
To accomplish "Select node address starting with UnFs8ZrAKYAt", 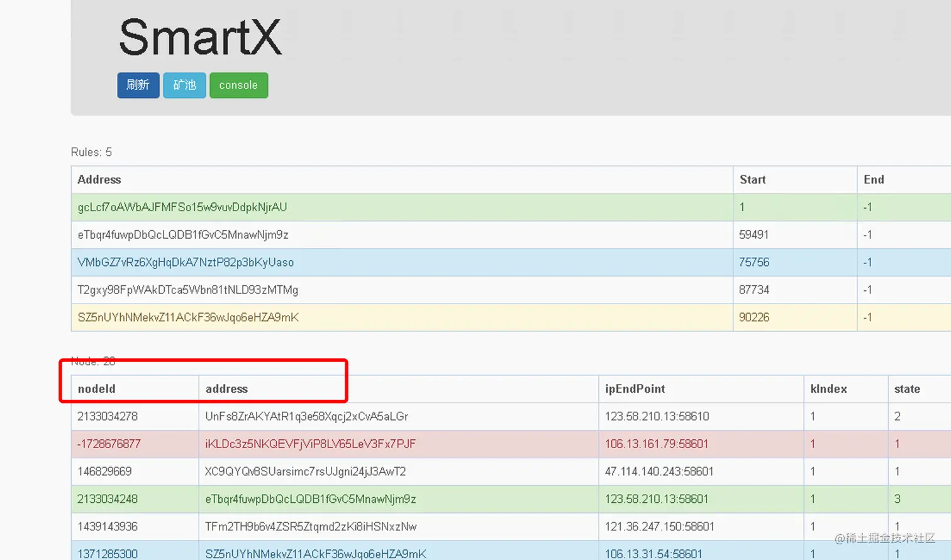I will (x=306, y=417).
